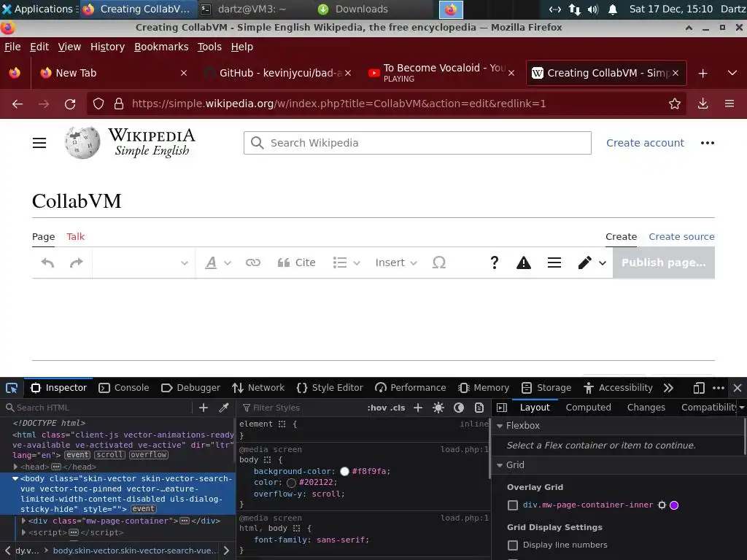The image size is (747, 560).
Task: Toggle the .cls class panel
Action: 398,408
